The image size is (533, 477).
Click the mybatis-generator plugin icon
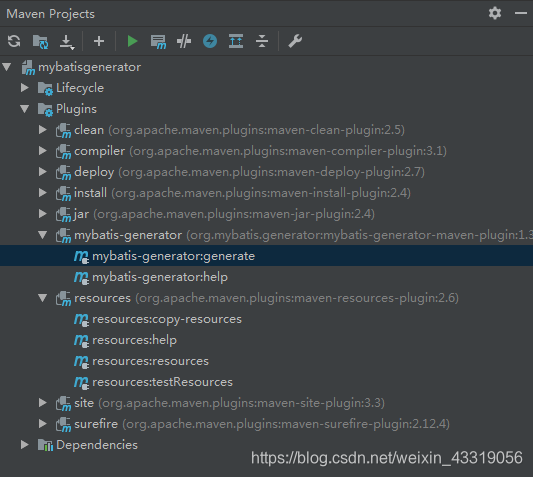click(x=64, y=236)
